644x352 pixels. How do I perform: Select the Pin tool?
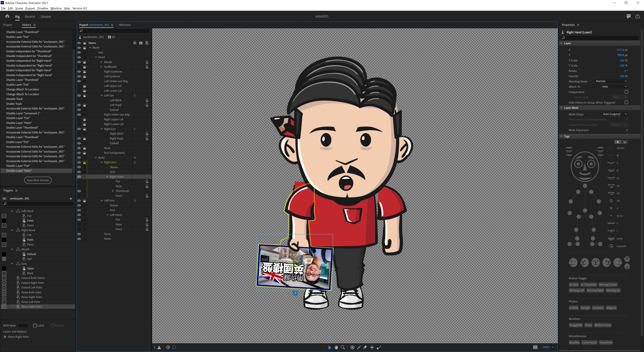click(x=365, y=347)
